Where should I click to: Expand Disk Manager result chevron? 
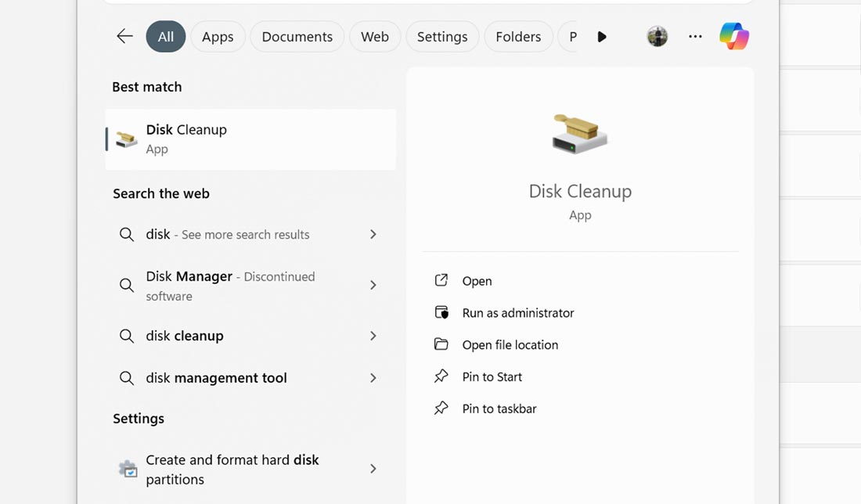tap(373, 286)
